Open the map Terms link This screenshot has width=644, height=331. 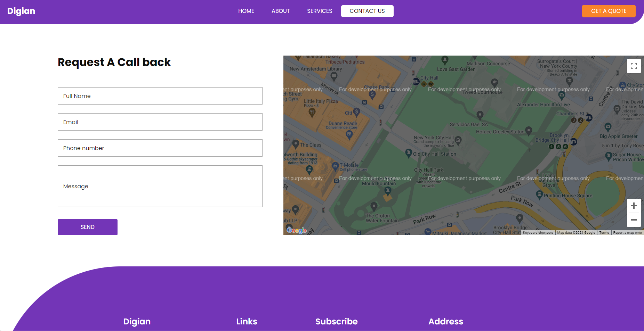(604, 233)
